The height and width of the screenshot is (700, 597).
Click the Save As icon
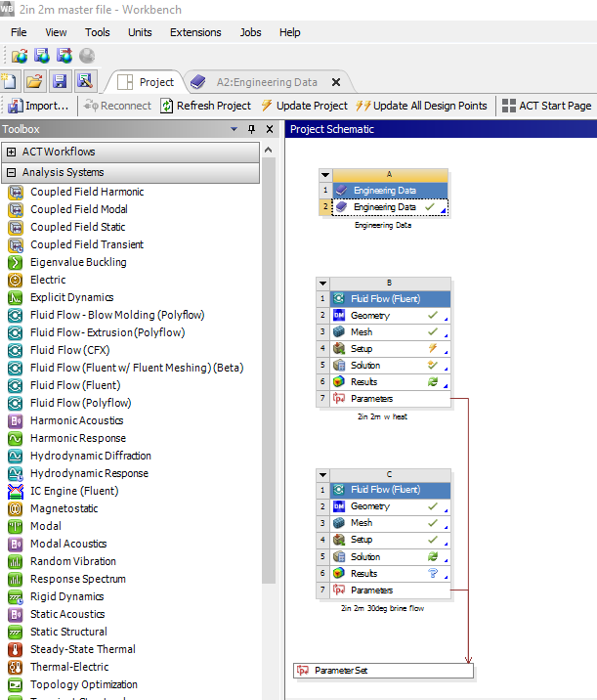tap(85, 82)
